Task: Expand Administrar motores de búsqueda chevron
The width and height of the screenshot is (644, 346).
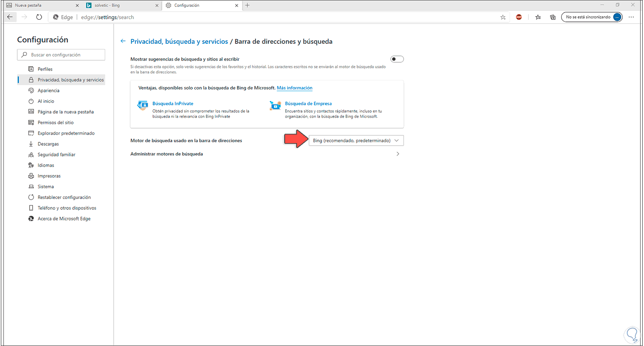Action: [398, 154]
